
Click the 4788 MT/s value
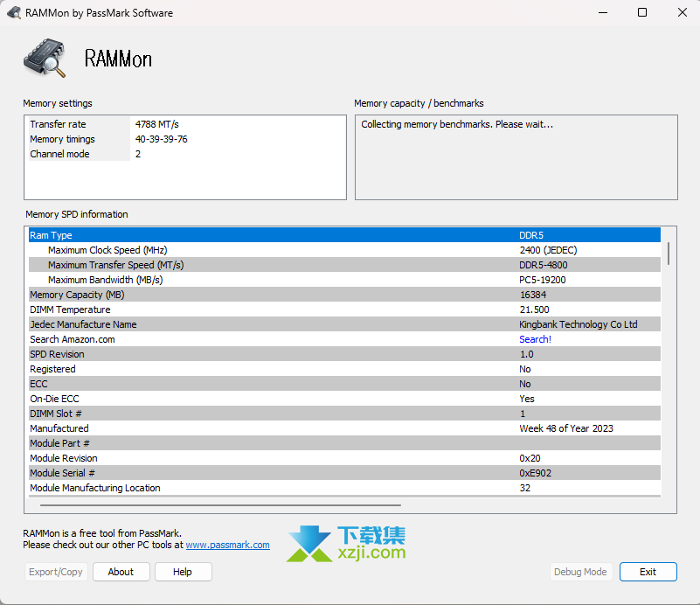[x=157, y=124]
